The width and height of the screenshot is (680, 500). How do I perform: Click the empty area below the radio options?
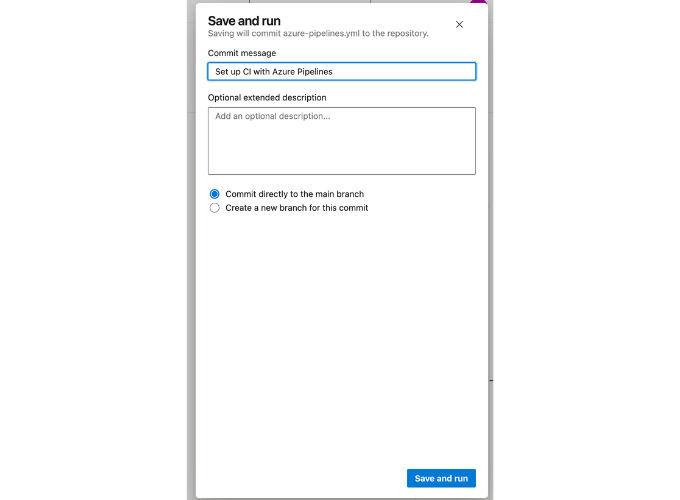tap(342, 338)
